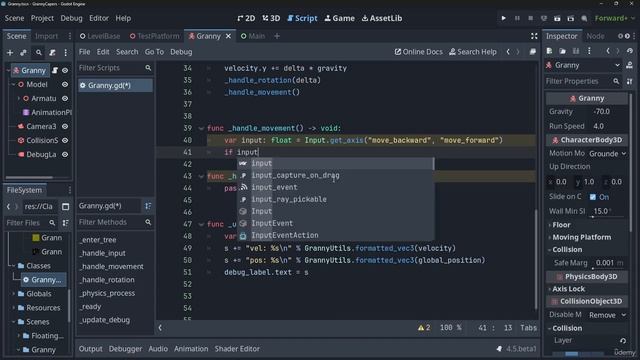
Task: Open the Disable Mode dropdown showing Remove
Action: pyautogui.click(x=607, y=315)
